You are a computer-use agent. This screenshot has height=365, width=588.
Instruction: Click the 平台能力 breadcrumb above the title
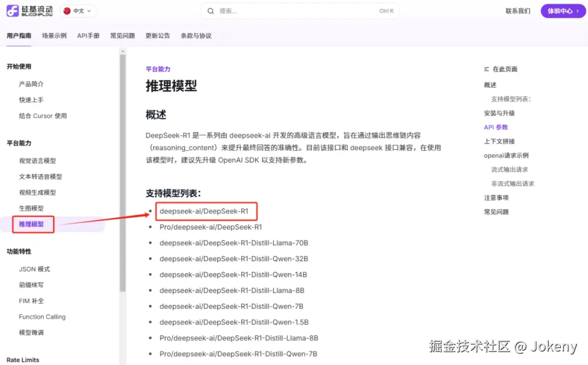point(158,69)
